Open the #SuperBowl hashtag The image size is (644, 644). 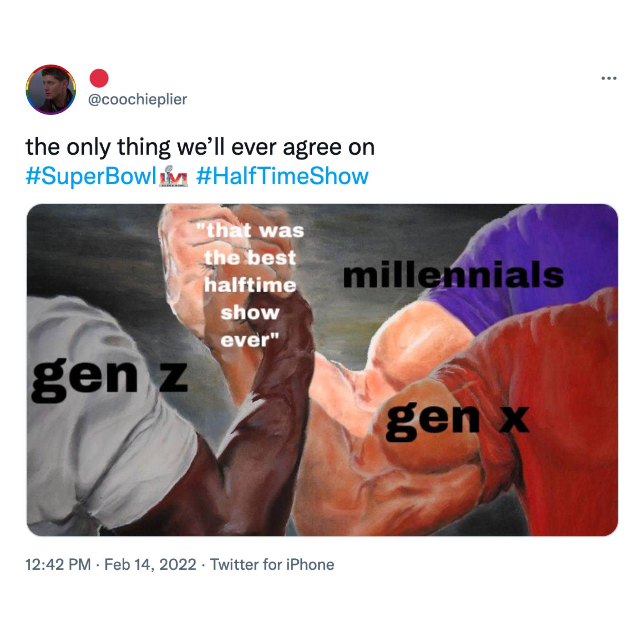click(91, 176)
